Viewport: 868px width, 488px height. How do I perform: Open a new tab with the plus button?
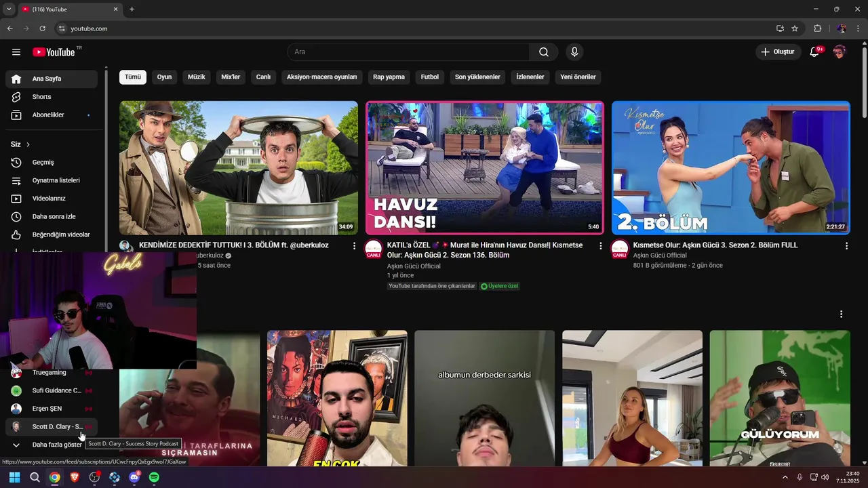(x=132, y=9)
